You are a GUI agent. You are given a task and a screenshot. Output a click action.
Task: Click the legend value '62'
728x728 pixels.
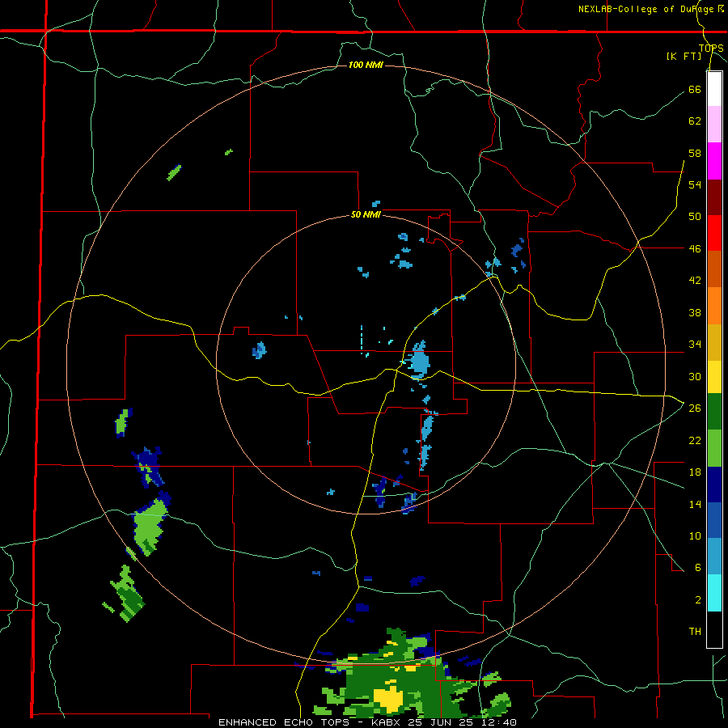click(695, 121)
